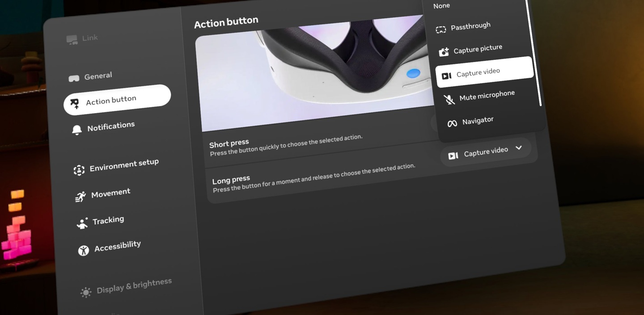Image resolution: width=644 pixels, height=315 pixels.
Task: Select the Movement running figure icon
Action: tap(80, 197)
